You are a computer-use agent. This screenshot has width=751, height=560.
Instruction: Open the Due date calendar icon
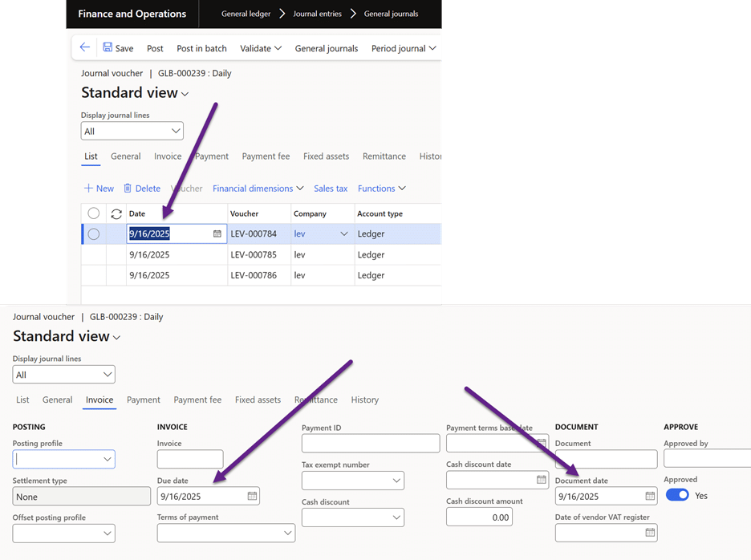tap(252, 497)
